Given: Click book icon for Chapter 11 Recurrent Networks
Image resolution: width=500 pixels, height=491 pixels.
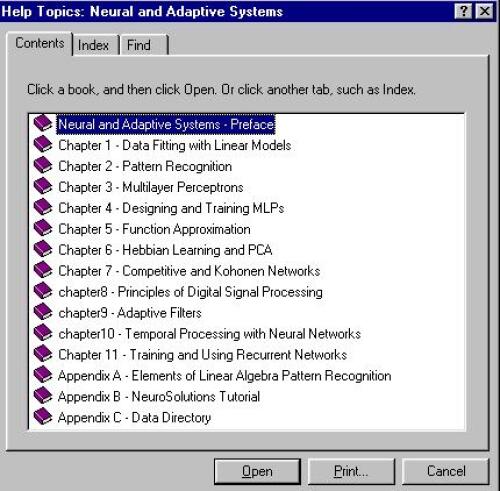Looking at the screenshot, I should tap(43, 354).
